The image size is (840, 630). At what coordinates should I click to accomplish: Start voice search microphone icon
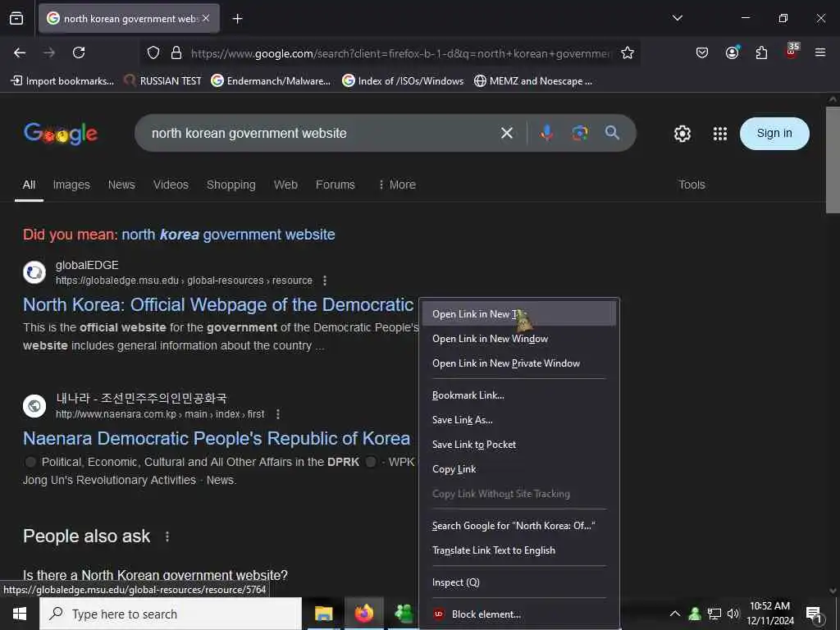point(546,133)
